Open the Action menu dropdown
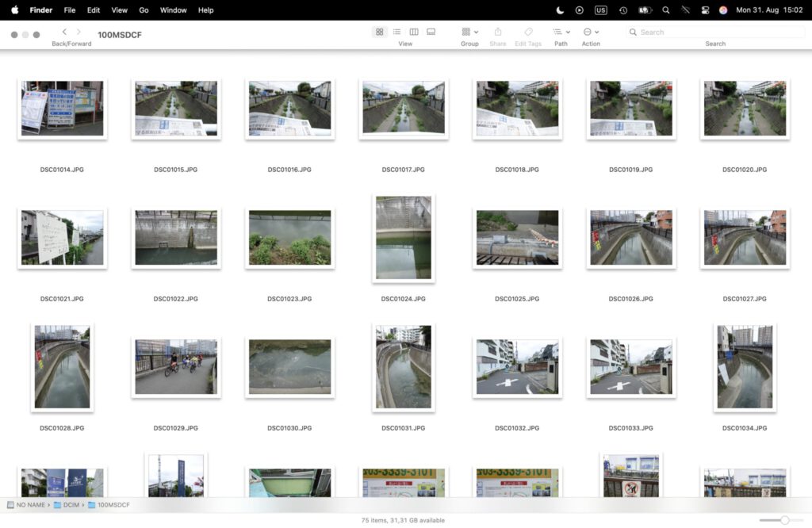 click(591, 32)
